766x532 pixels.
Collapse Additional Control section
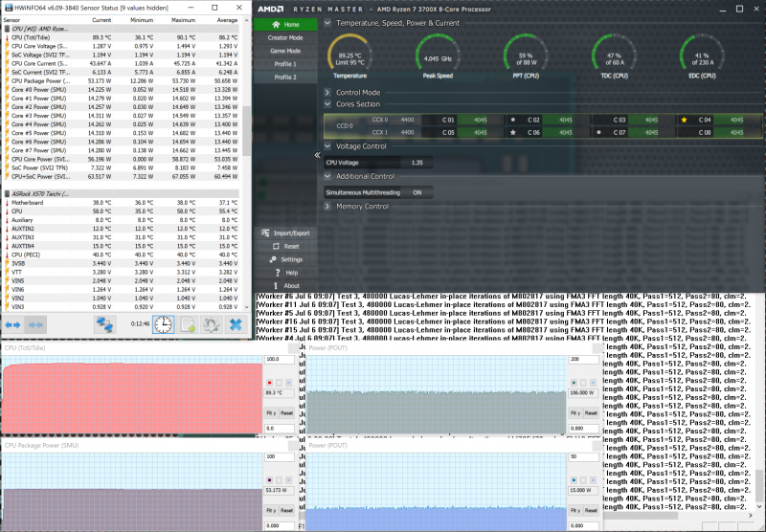tap(327, 176)
